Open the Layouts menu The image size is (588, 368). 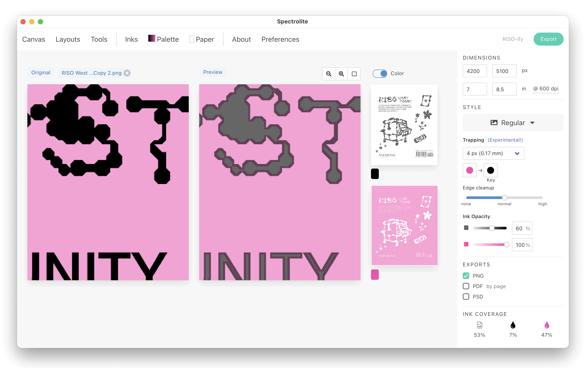pyautogui.click(x=68, y=40)
